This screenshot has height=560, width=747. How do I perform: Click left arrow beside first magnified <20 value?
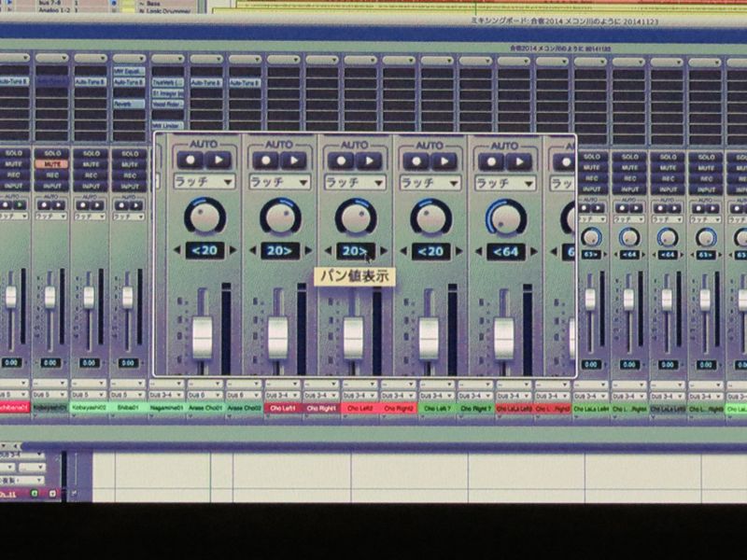pyautogui.click(x=176, y=250)
